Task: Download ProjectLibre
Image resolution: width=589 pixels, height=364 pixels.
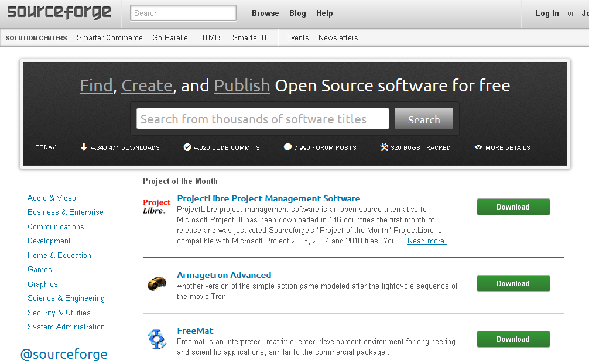Action: (513, 207)
